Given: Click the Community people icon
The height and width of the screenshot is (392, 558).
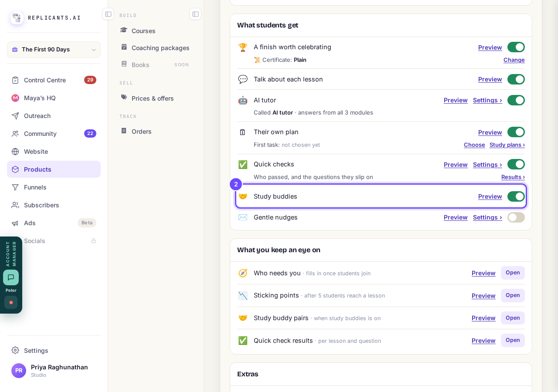Looking at the screenshot, I should coord(15,134).
